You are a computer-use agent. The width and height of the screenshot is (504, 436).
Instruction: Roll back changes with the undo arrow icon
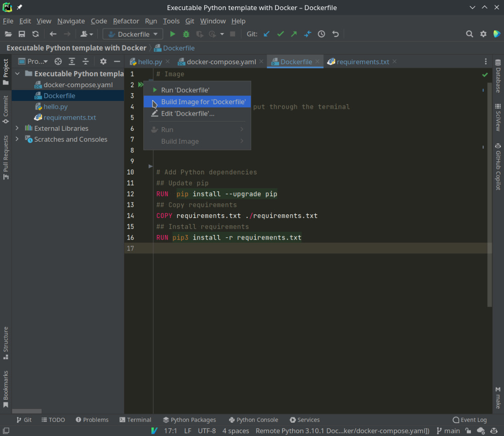(x=335, y=34)
